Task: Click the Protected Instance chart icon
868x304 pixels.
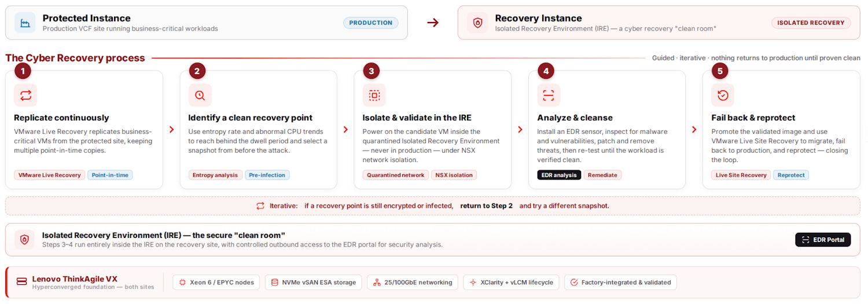Action: tap(25, 23)
